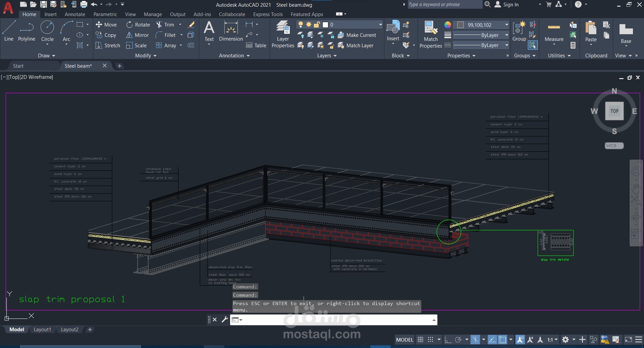Select the Line drawing tool

pyautogui.click(x=9, y=31)
